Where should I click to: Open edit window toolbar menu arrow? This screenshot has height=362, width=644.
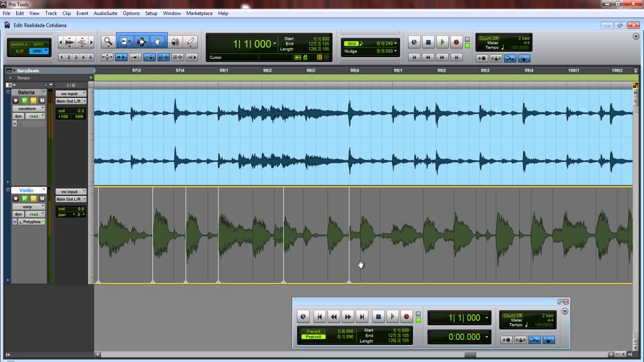(x=636, y=37)
